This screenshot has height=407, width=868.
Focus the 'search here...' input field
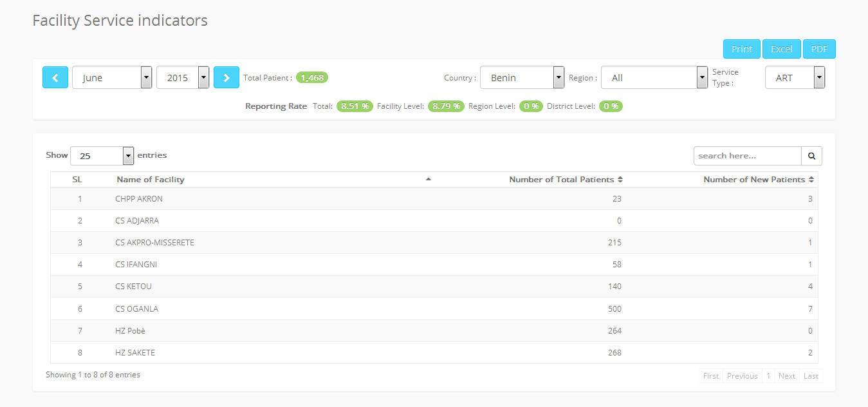pos(748,156)
